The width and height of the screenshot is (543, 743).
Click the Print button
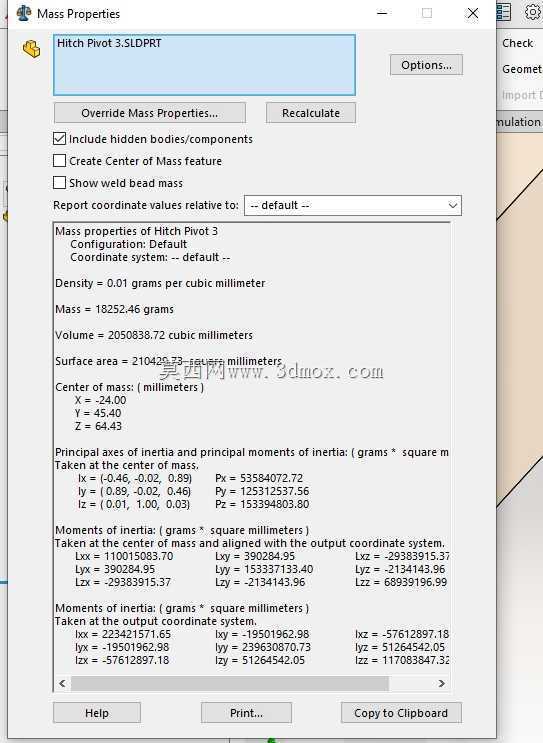tap(246, 713)
